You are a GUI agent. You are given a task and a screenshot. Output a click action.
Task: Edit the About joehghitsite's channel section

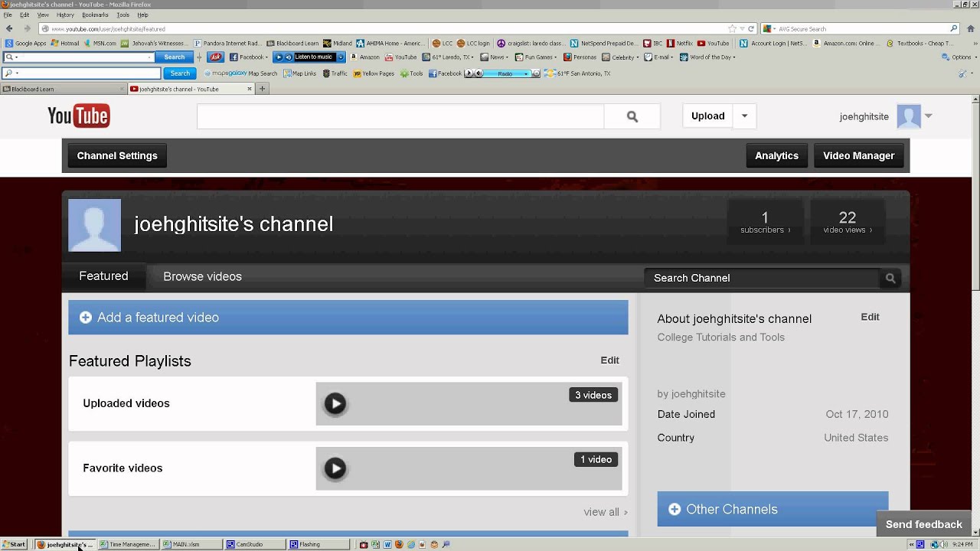coord(870,317)
